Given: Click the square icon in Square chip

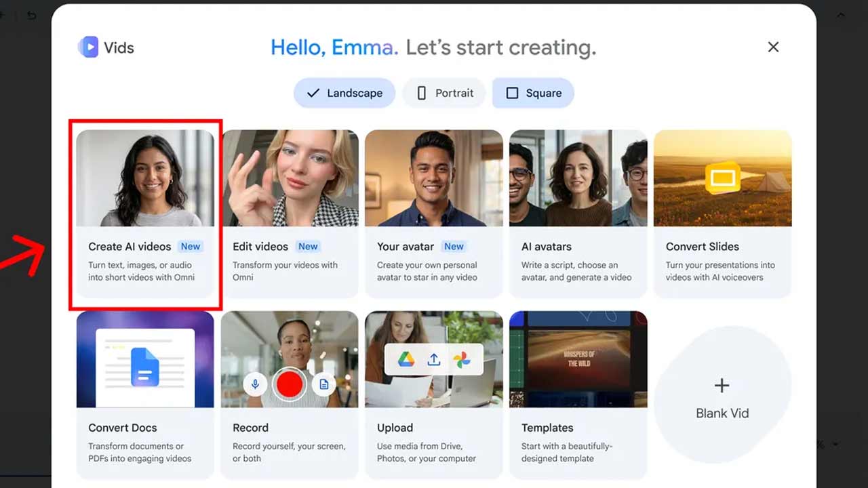Looking at the screenshot, I should [512, 93].
